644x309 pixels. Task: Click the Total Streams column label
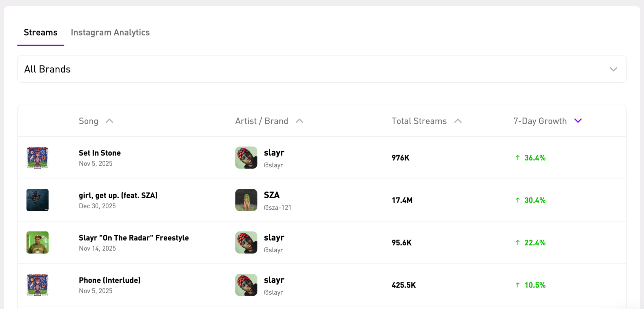419,121
